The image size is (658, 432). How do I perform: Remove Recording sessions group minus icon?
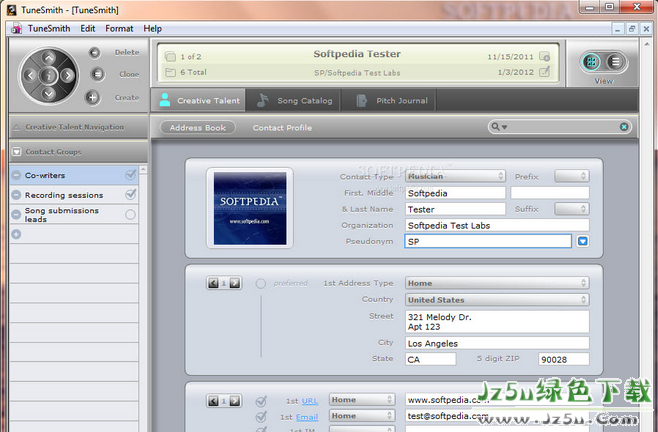pyautogui.click(x=16, y=195)
